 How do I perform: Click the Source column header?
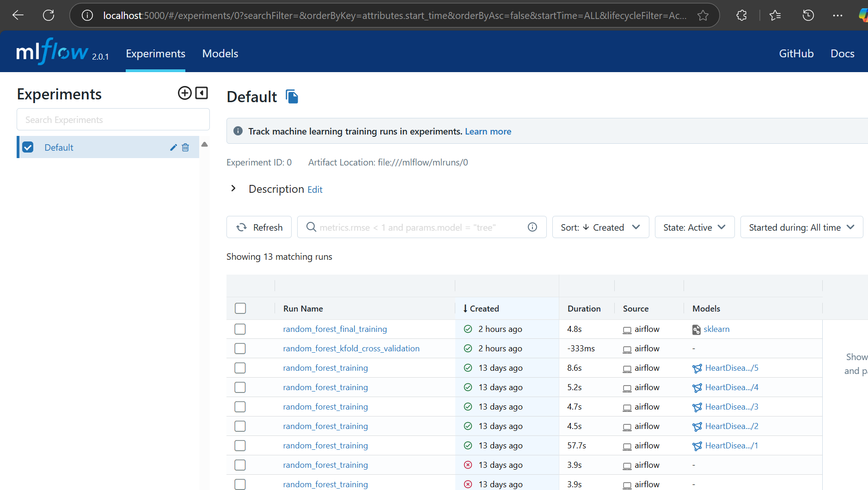pos(636,308)
